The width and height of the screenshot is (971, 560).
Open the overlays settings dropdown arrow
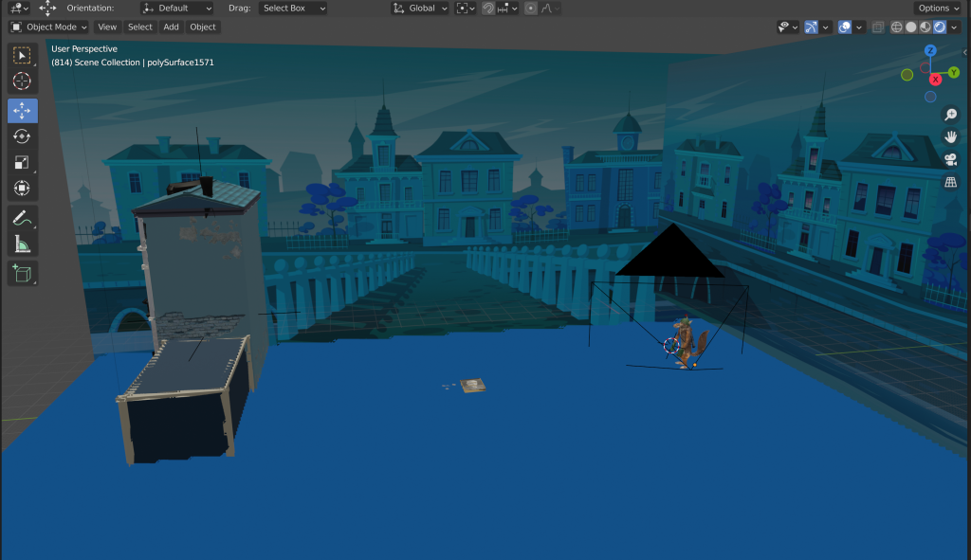tap(858, 27)
